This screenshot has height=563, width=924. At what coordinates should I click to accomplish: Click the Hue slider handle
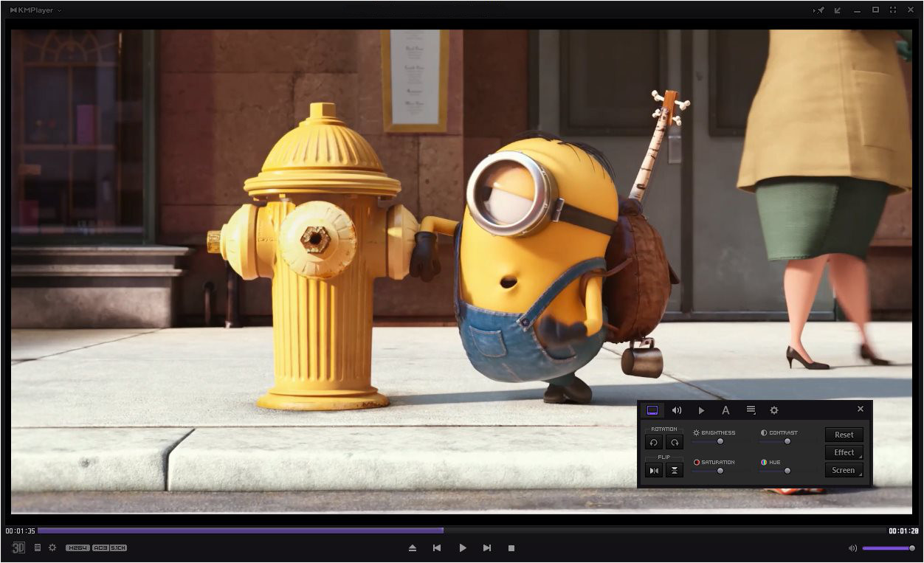pos(787,471)
